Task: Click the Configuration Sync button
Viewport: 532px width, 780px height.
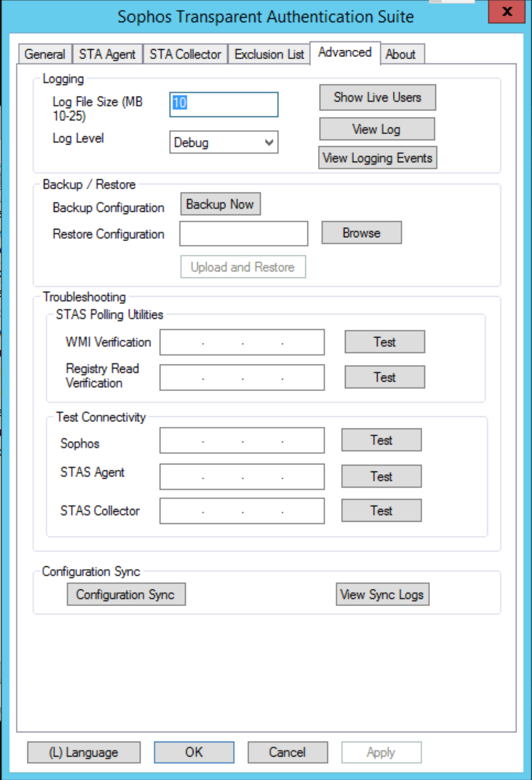Action: coord(126,594)
